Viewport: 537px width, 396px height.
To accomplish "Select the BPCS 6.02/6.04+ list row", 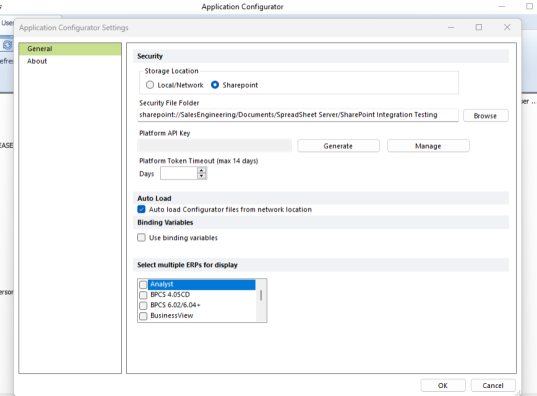I will 202,305.
